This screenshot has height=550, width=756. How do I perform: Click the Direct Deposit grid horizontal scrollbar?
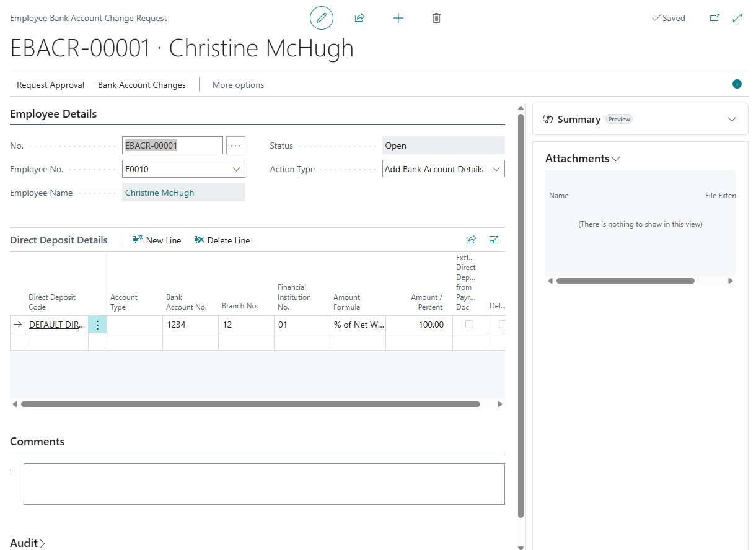click(250, 404)
